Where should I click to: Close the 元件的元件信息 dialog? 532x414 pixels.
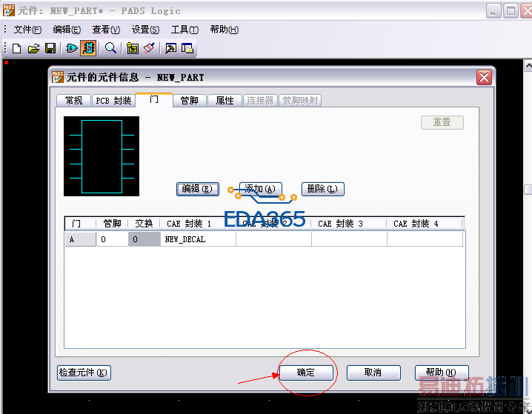click(484, 77)
